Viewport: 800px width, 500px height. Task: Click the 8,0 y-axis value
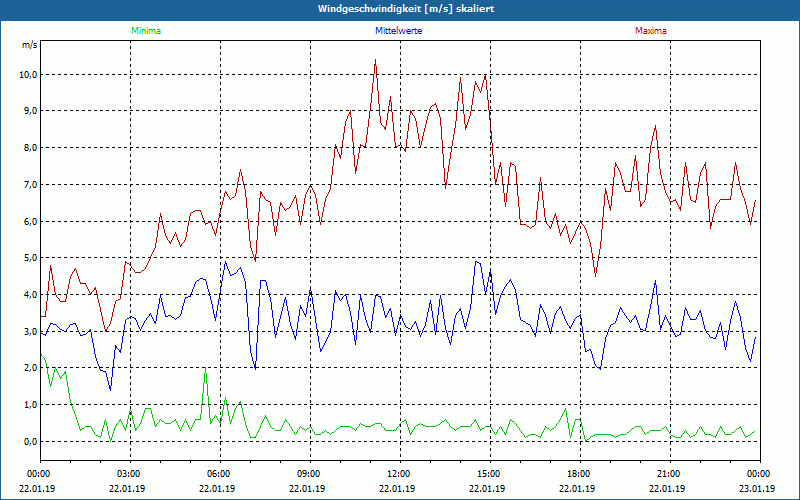point(30,148)
